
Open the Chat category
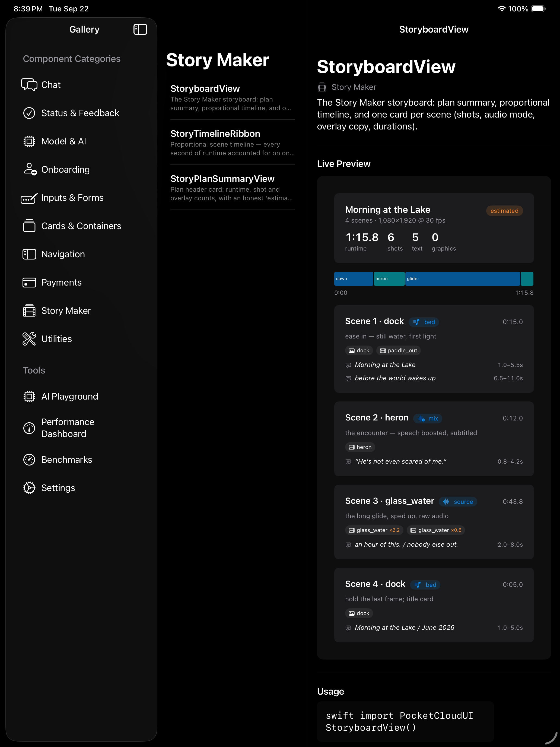point(81,85)
